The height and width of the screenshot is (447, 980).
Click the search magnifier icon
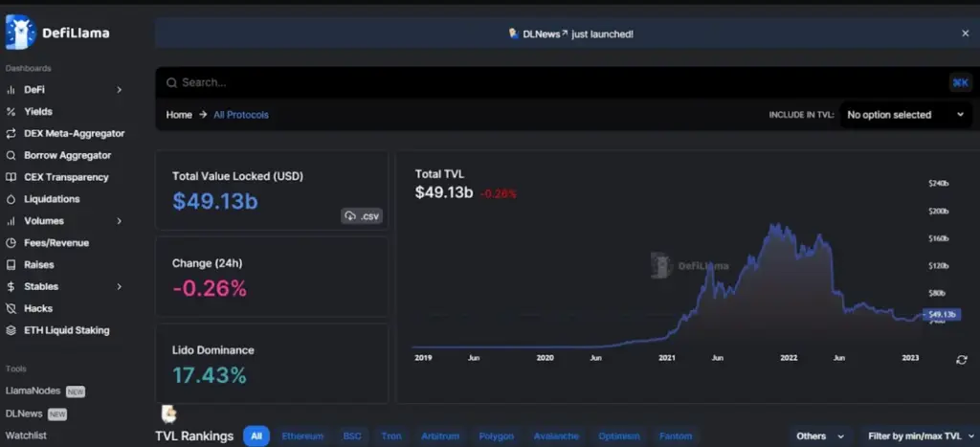tap(171, 82)
